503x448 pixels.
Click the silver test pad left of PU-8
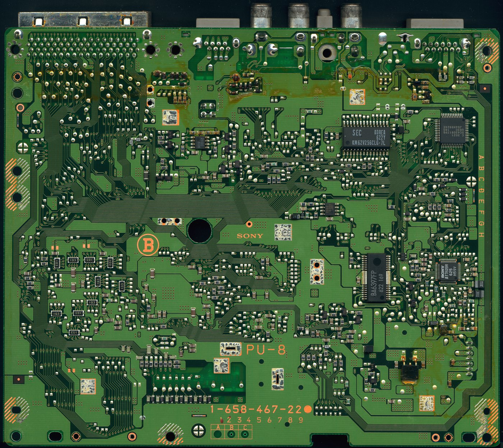click(230, 348)
